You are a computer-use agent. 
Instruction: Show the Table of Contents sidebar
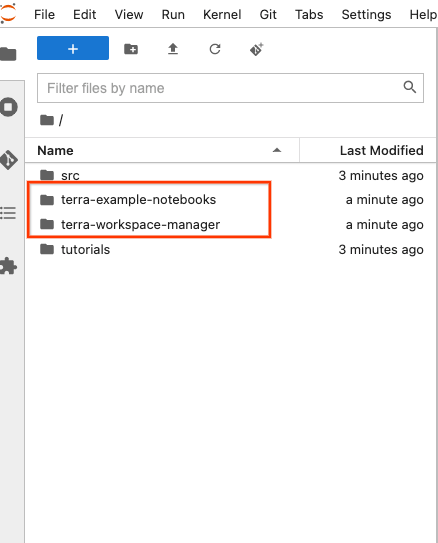point(8,213)
